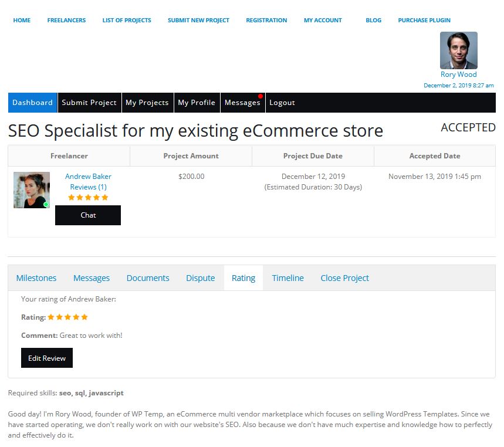Screen dimensions: 504x447
Task: Click the Accepted Date column header
Action: tap(435, 156)
